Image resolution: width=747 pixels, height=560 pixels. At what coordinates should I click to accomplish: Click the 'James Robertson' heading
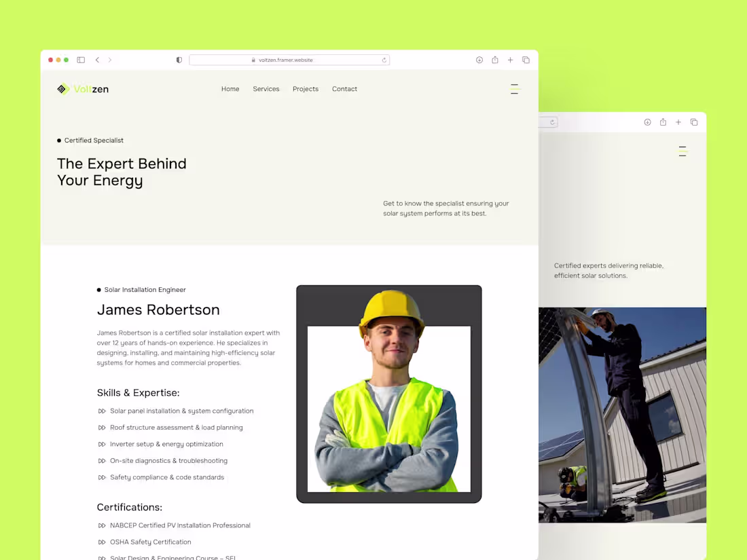tap(158, 310)
